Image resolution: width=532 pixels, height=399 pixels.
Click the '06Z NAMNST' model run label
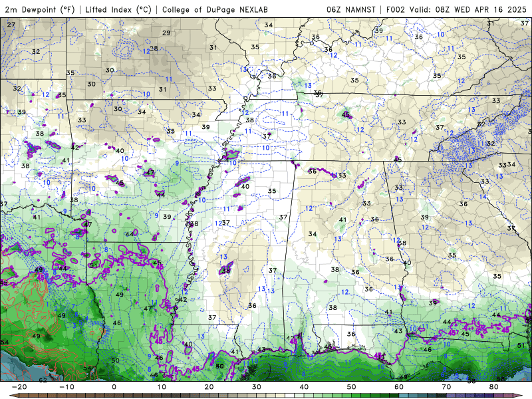click(351, 9)
